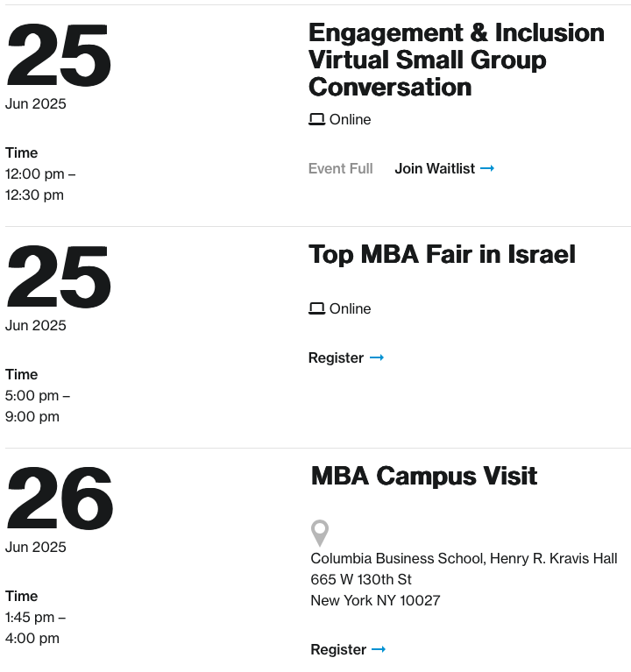Viewport: 631px width, 672px height.
Task: Click the 12:00 pm – 12:30 pm time text
Action: pos(40,184)
